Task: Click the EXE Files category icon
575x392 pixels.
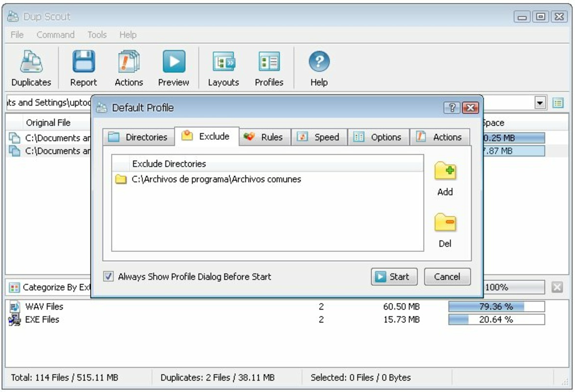Action: (14, 319)
